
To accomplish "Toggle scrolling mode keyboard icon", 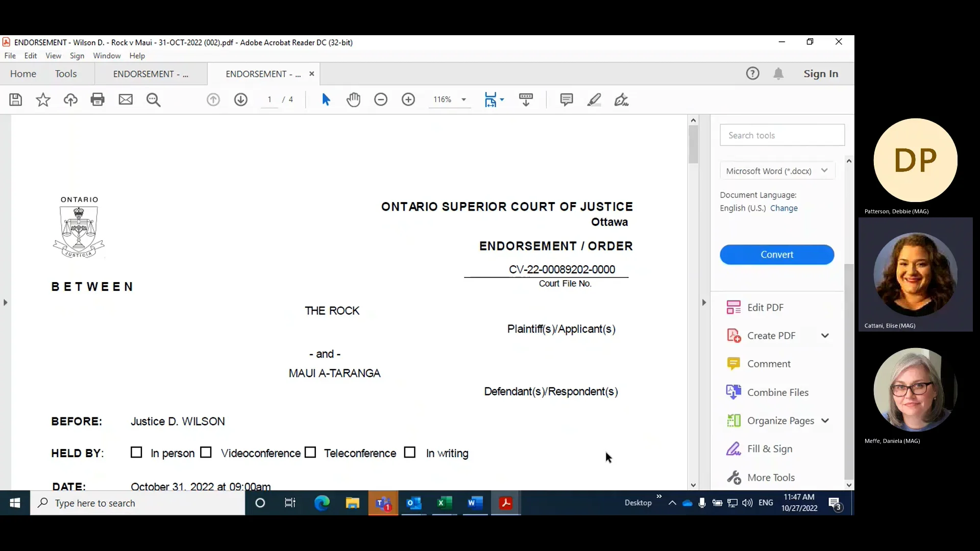I will (526, 99).
